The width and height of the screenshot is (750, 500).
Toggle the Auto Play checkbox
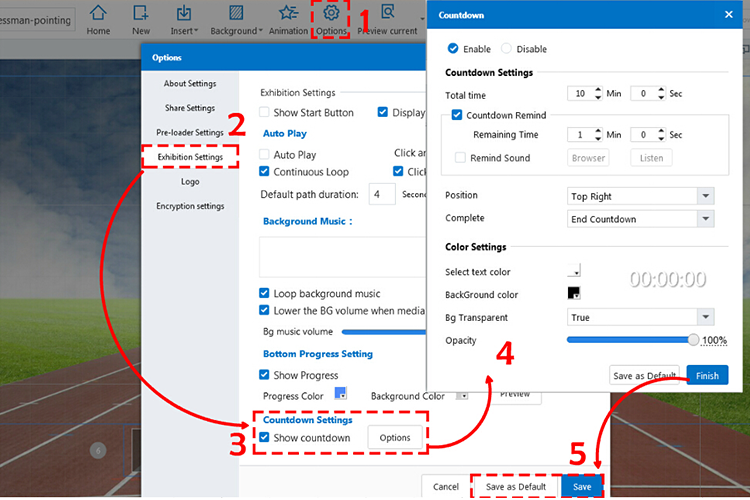pos(264,155)
